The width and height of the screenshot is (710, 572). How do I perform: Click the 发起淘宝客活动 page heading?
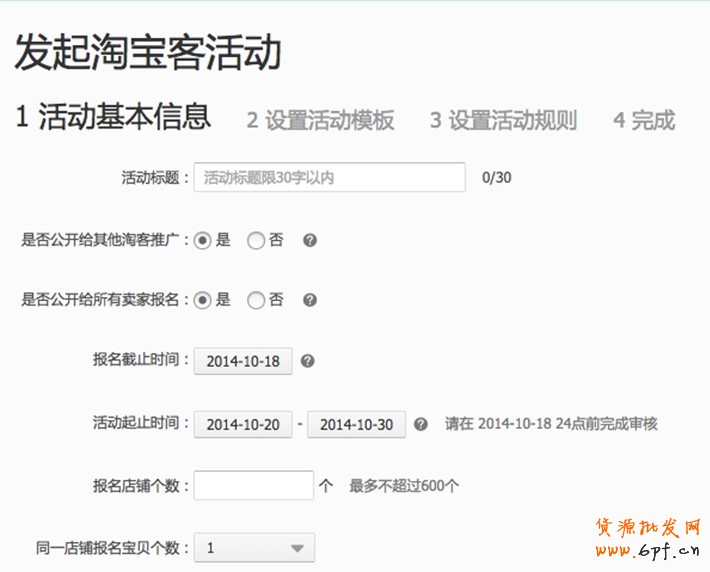(149, 52)
